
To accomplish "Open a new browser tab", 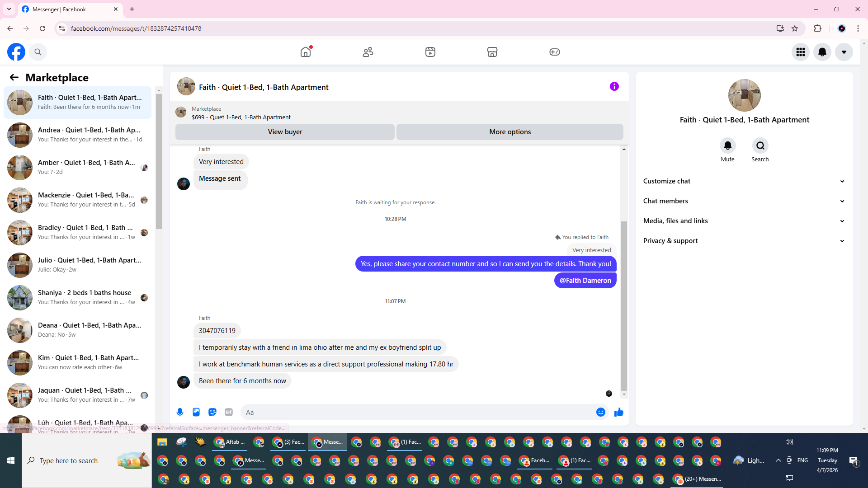I will [132, 9].
